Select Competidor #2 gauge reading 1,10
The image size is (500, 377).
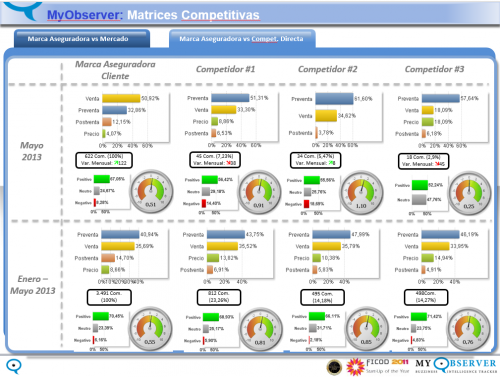(x=361, y=193)
